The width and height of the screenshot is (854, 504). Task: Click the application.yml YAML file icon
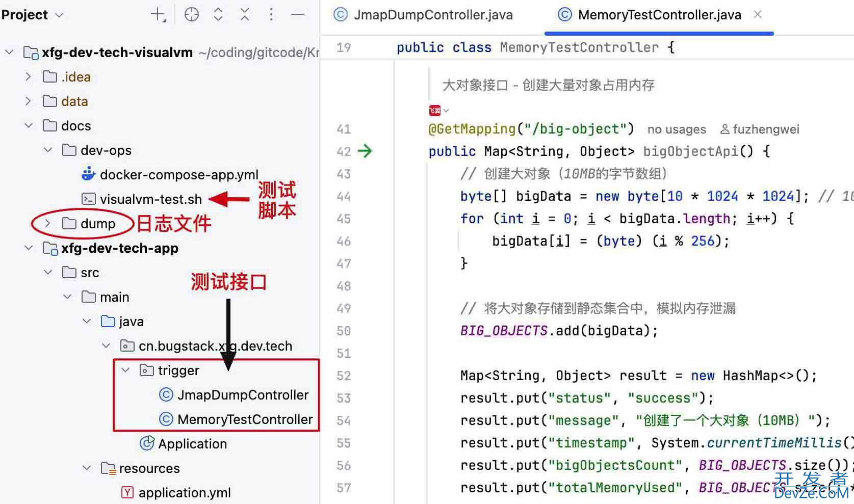pyautogui.click(x=127, y=492)
